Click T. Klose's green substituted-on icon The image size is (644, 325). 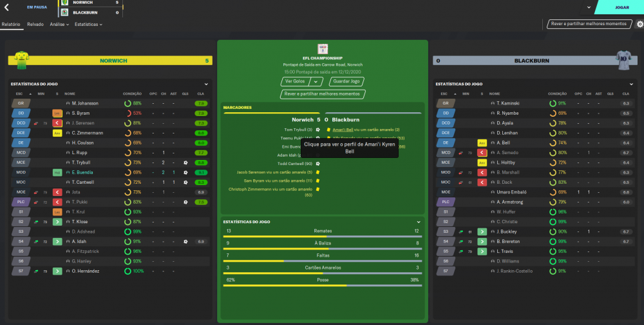tap(57, 222)
